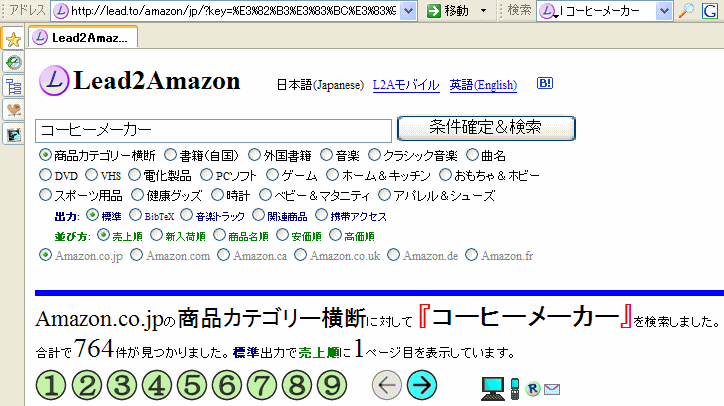Select PCソフト category radio button
Image resolution: width=724 pixels, height=406 pixels.
(x=206, y=175)
